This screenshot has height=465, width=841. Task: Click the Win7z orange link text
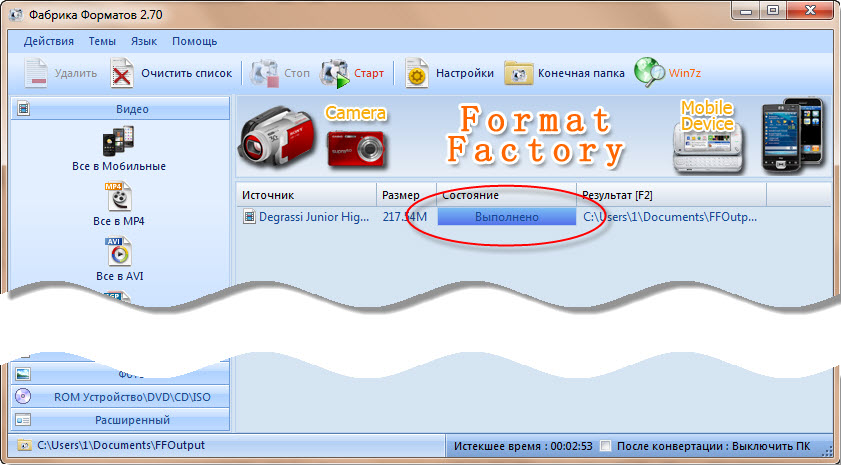(x=684, y=73)
